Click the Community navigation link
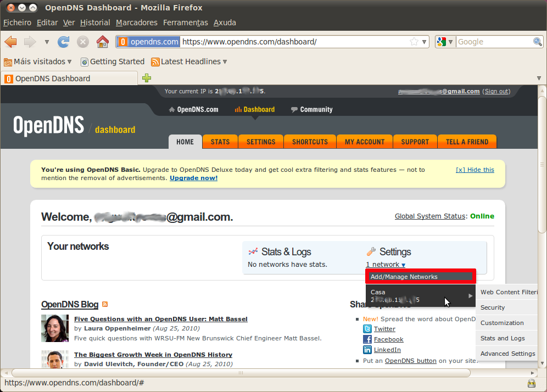The height and width of the screenshot is (392, 547). pyautogui.click(x=311, y=109)
